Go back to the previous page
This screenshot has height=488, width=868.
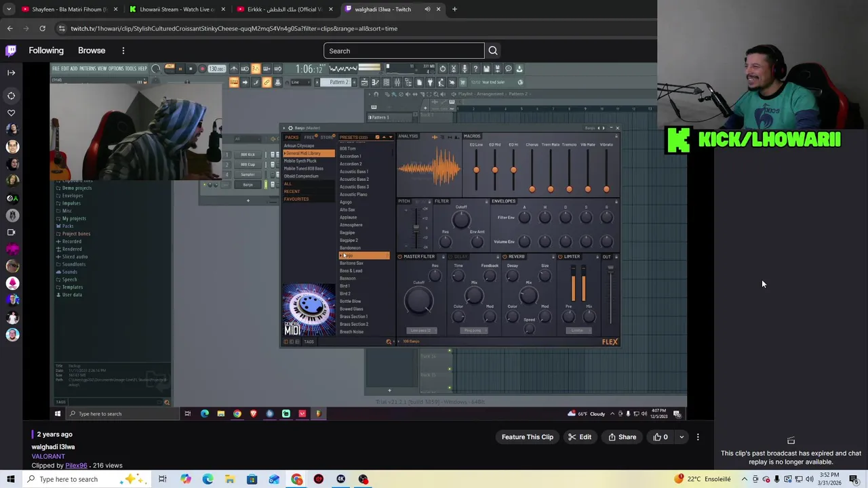10,28
